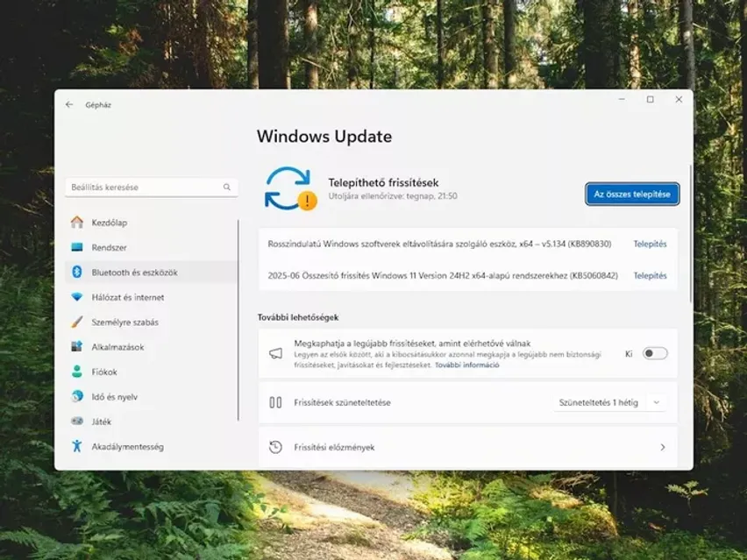Click the Rendszer monitor icon
The image size is (747, 560).
[x=76, y=247]
